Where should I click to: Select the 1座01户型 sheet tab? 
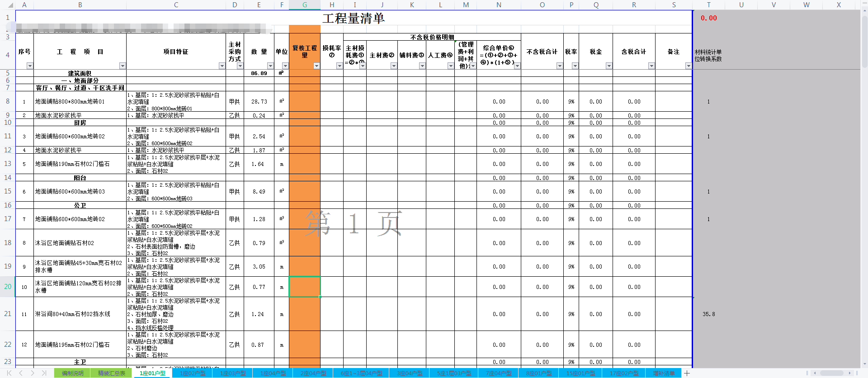point(153,373)
